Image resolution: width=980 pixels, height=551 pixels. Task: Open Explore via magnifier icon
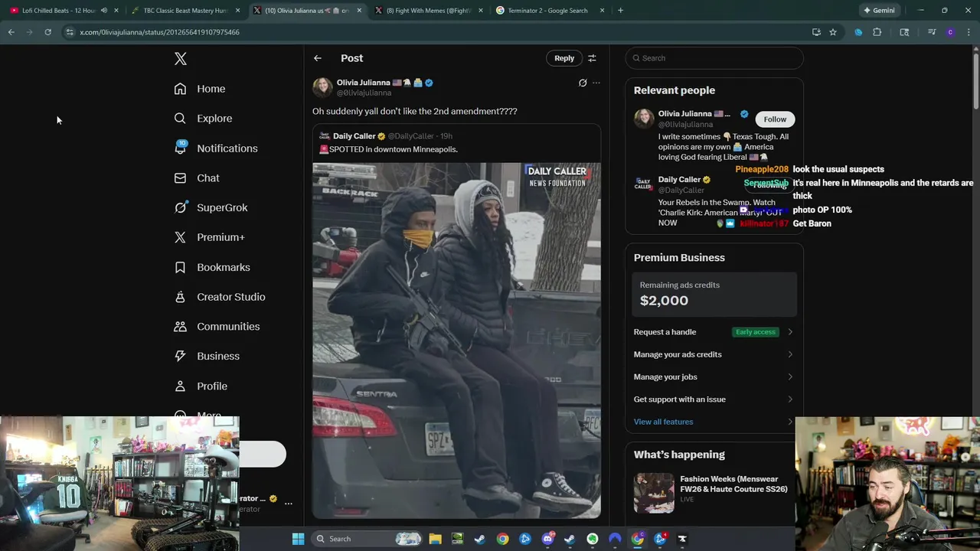[180, 119]
